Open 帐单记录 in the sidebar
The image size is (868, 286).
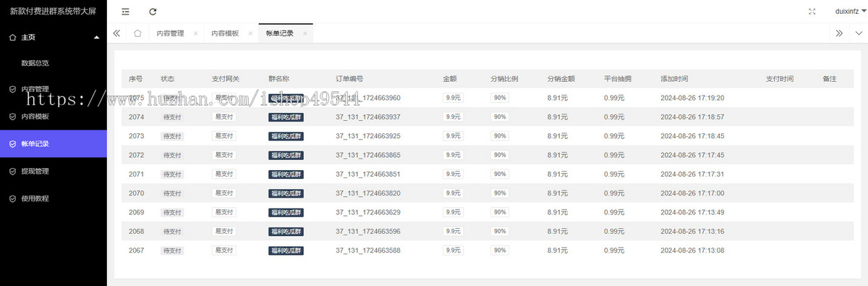[x=54, y=144]
